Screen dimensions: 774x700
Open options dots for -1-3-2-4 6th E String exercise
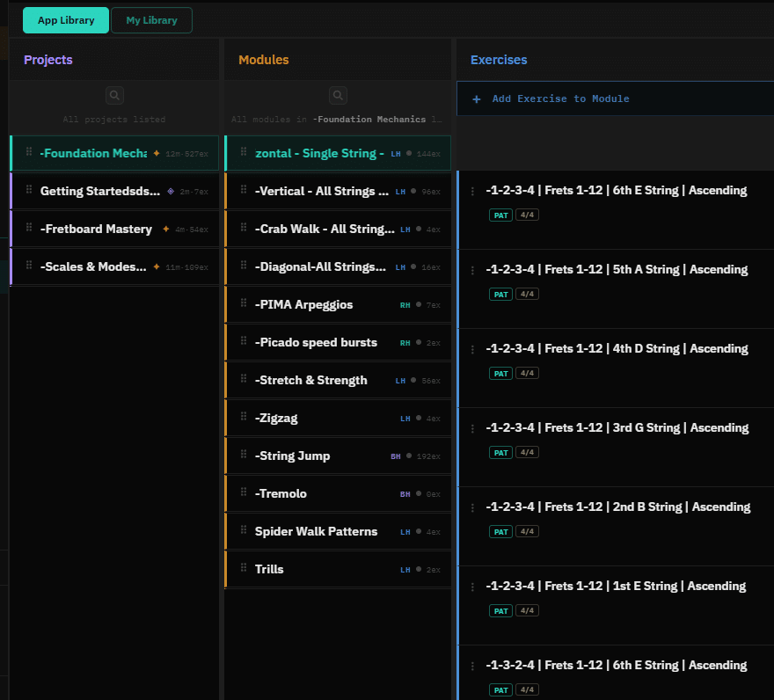(472, 666)
